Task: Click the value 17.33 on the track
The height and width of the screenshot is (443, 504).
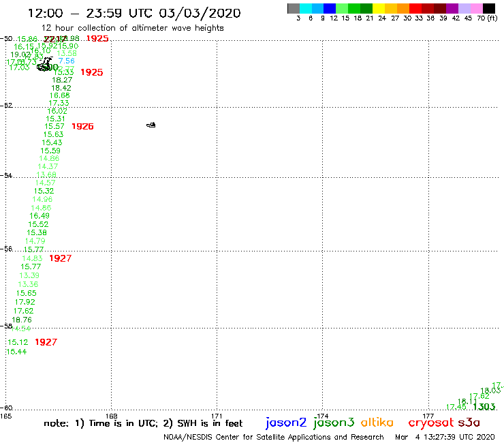Action: (59, 104)
